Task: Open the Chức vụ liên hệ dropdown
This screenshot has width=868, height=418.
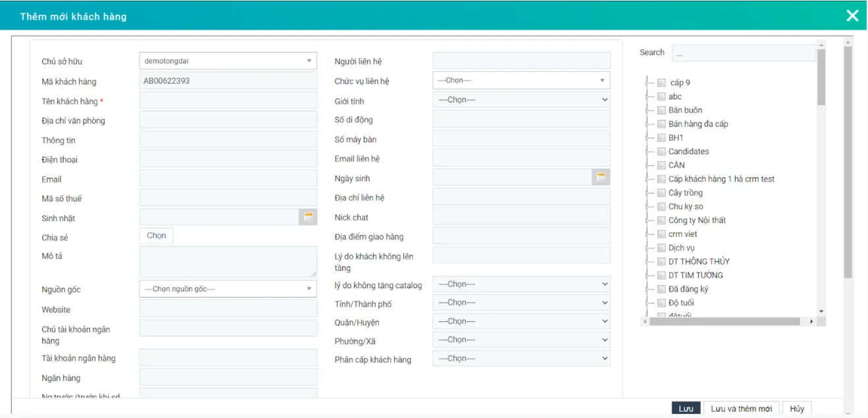Action: [x=521, y=80]
